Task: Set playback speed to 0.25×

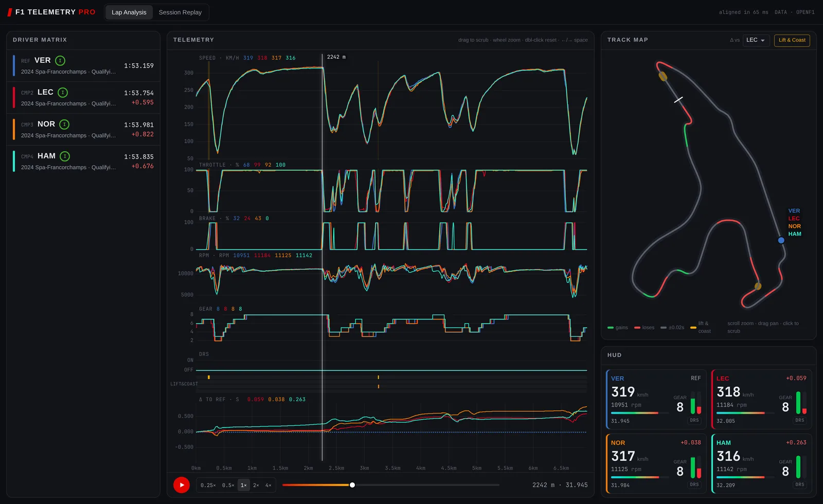Action: click(208, 485)
